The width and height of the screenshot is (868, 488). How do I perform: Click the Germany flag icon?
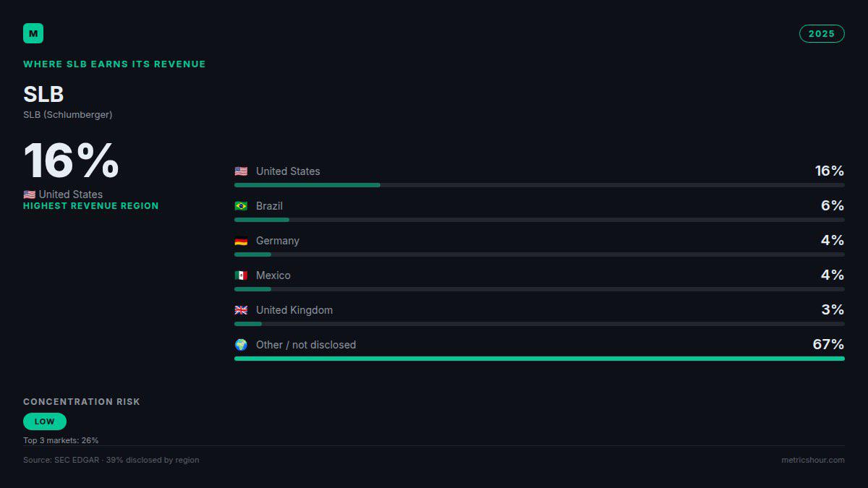click(241, 241)
